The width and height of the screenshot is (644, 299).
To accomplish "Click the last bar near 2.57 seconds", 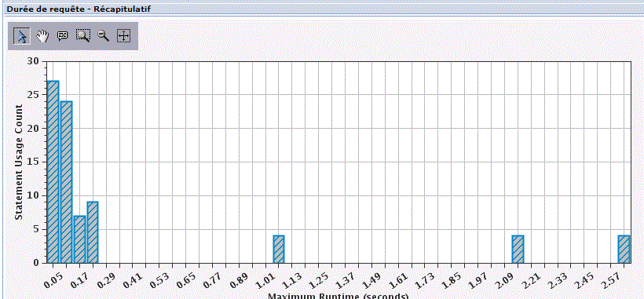I will pos(624,249).
